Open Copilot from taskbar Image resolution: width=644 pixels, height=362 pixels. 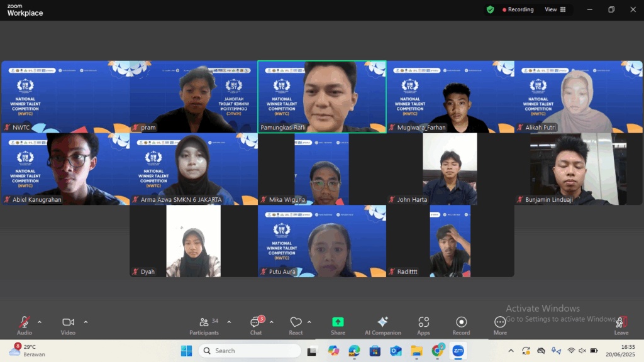click(x=333, y=351)
